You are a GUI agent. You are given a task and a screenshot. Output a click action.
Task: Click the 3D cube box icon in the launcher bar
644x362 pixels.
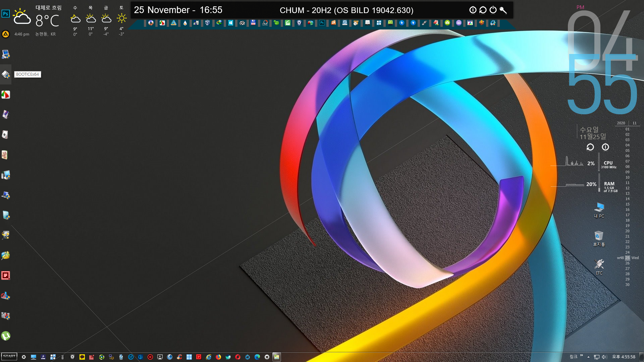point(208,23)
